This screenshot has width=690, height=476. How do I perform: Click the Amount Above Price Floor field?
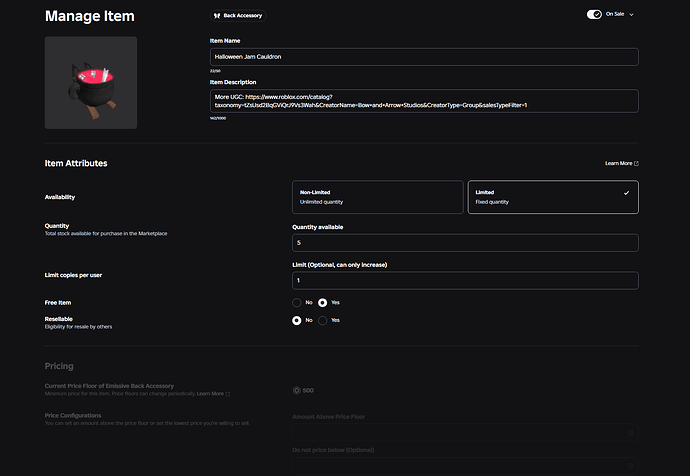point(465,433)
